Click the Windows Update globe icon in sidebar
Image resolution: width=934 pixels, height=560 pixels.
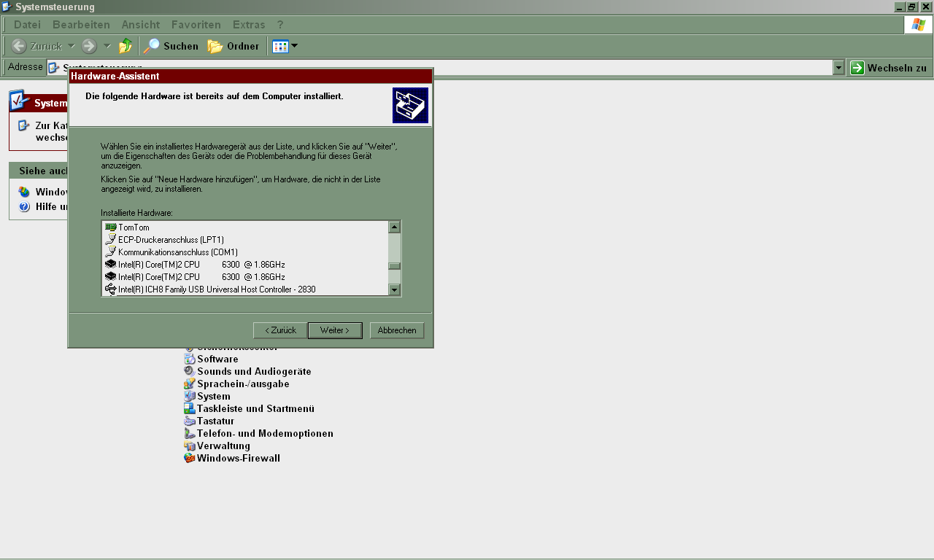coord(24,192)
